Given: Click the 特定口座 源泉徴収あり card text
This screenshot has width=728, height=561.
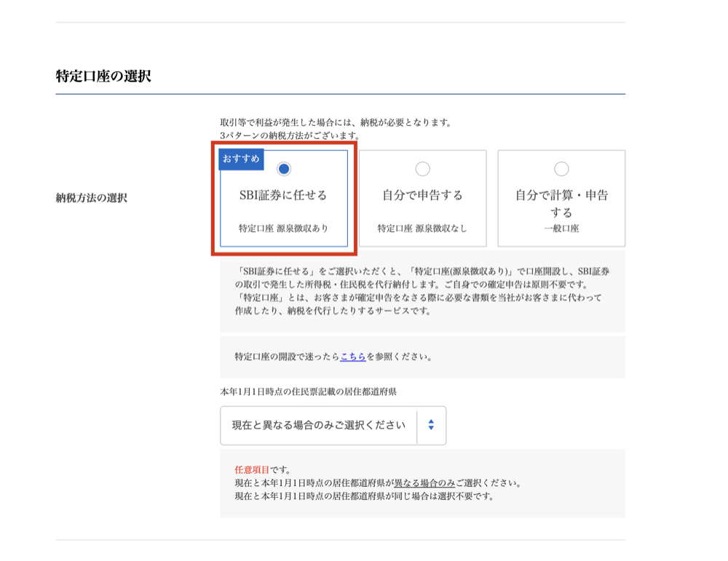Looking at the screenshot, I should [x=284, y=228].
